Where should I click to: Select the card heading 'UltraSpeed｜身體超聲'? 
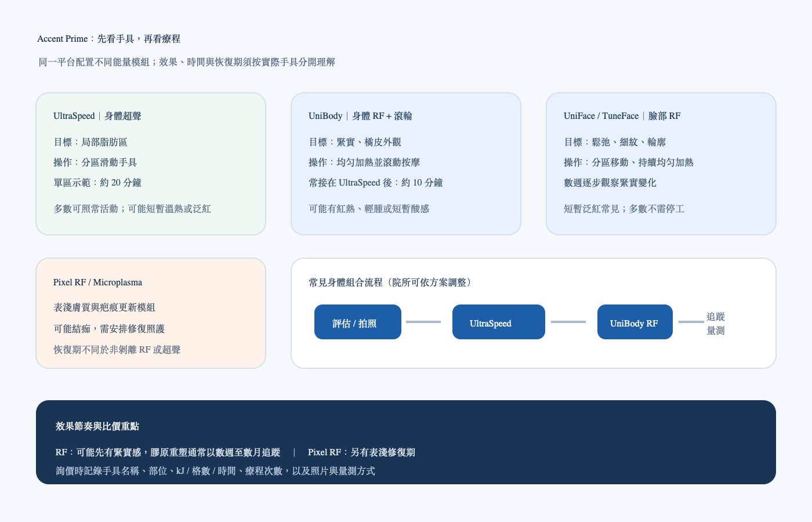point(97,116)
